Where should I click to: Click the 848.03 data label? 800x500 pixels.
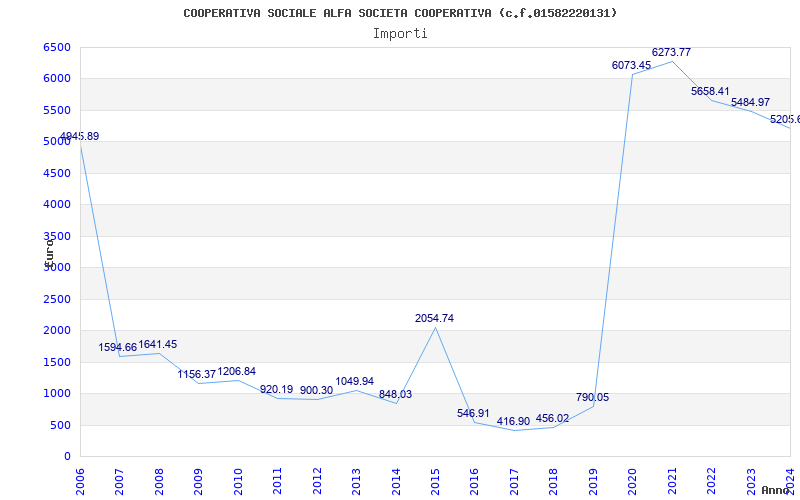point(395,394)
